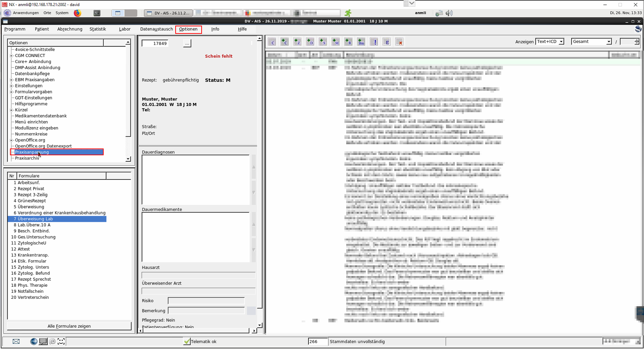
Task: Click the add D entry toolbar icon
Action: point(310,42)
